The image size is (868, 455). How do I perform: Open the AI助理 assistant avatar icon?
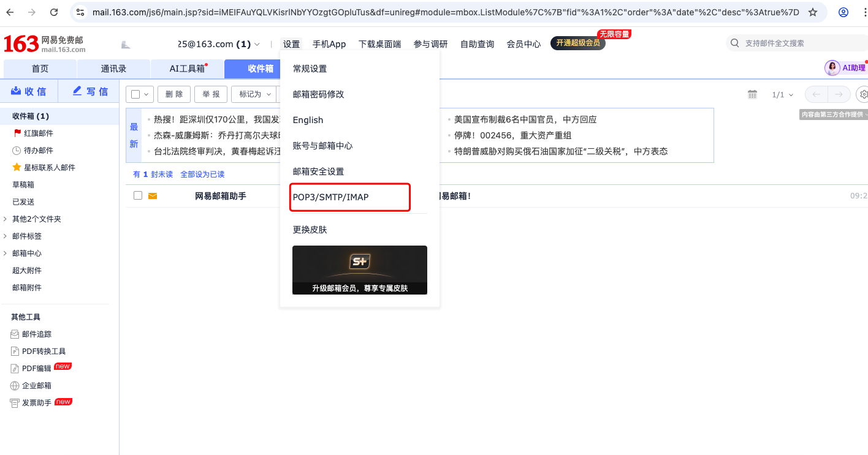pos(832,68)
